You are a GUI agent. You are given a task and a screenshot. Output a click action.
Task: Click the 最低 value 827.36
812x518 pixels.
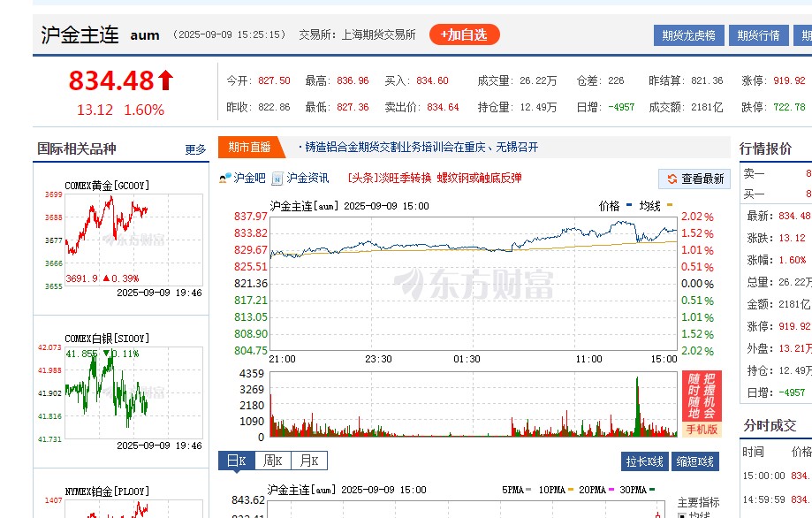(x=353, y=107)
